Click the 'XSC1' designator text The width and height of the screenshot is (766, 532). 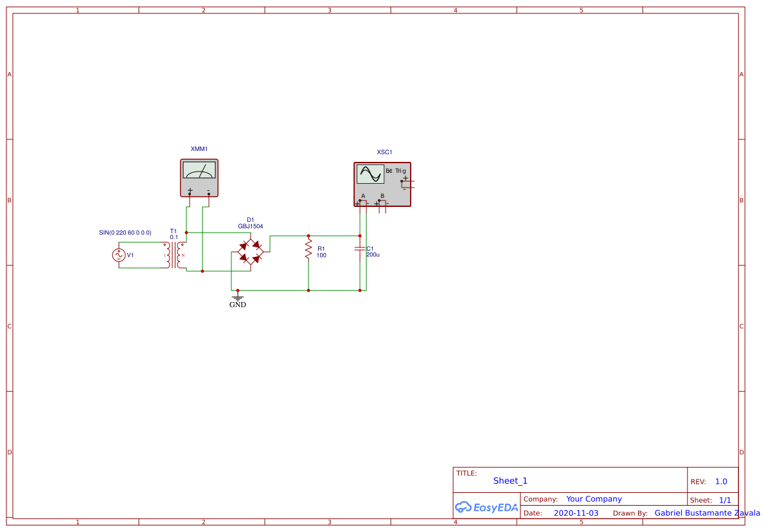coord(384,152)
